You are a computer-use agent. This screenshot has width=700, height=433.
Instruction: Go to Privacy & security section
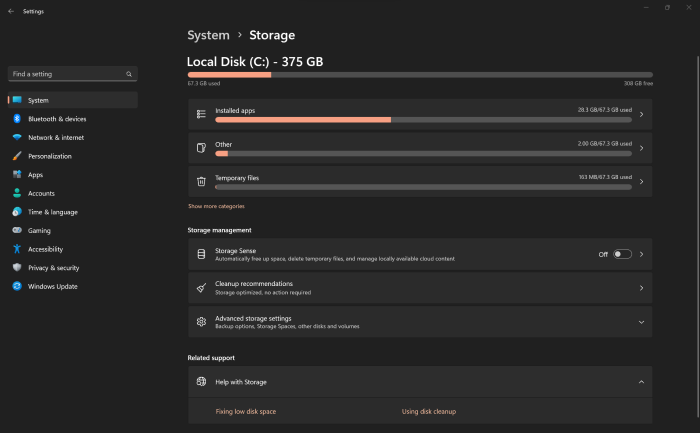pyautogui.click(x=53, y=268)
